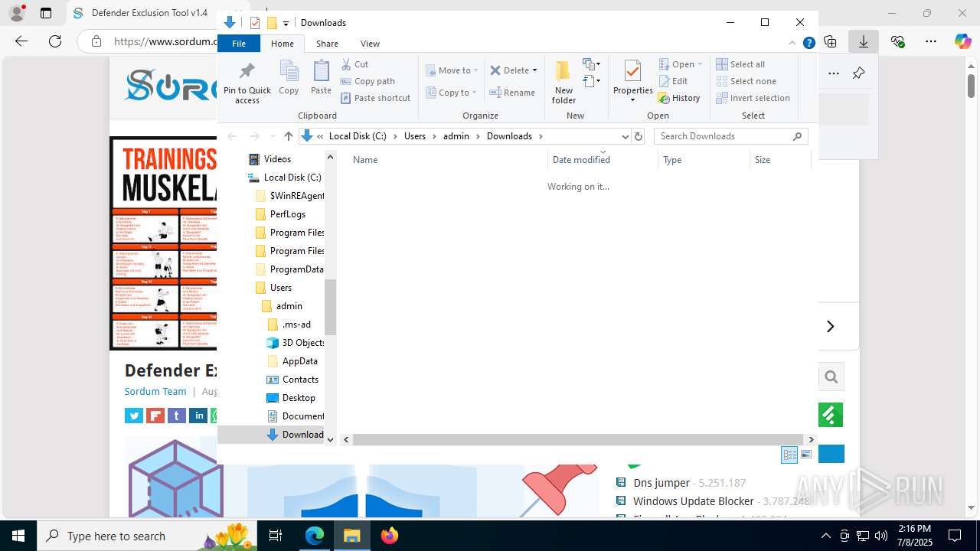The height and width of the screenshot is (551, 980).
Task: Click History in the ribbon
Action: pyautogui.click(x=679, y=98)
